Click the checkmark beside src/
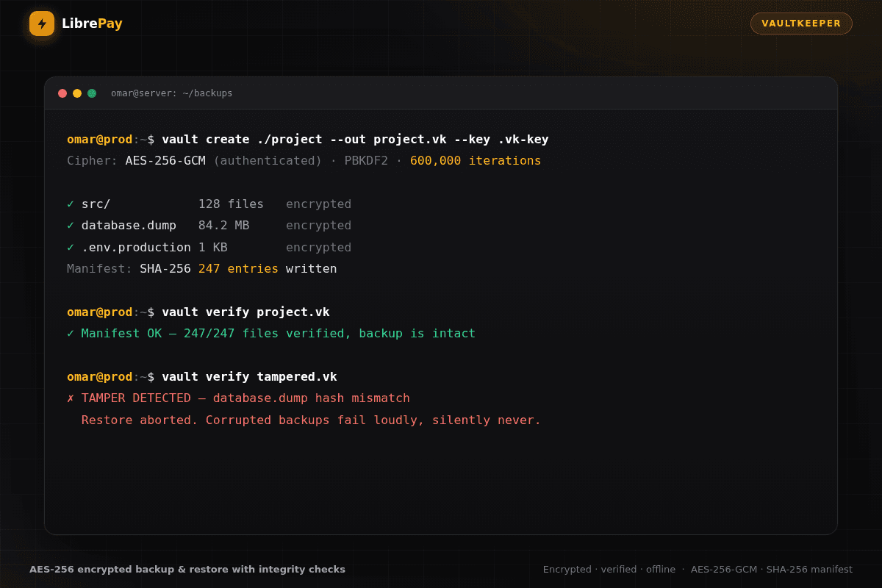 71,204
